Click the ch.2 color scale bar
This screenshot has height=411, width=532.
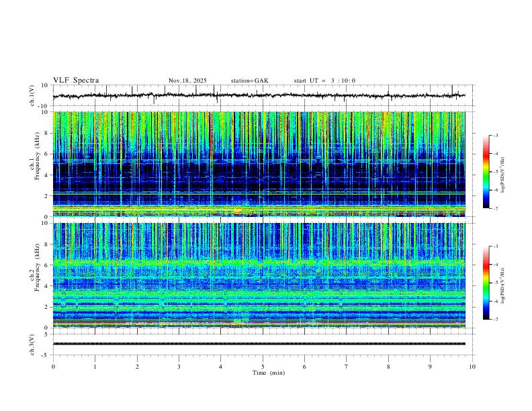[x=486, y=283]
